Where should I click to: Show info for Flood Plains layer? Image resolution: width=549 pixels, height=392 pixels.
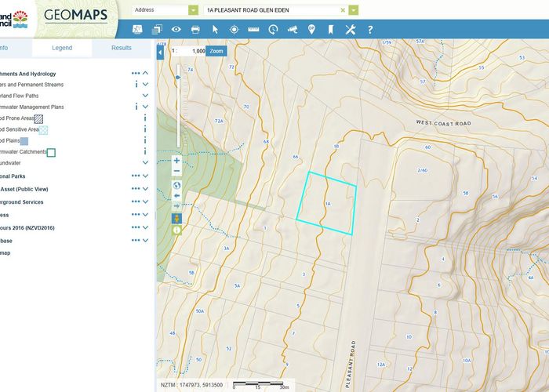pos(145,140)
